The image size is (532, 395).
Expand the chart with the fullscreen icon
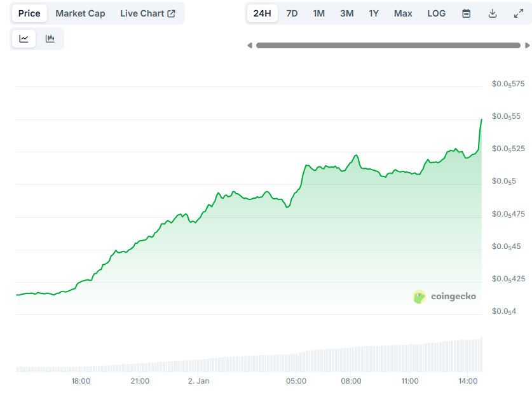pos(518,13)
